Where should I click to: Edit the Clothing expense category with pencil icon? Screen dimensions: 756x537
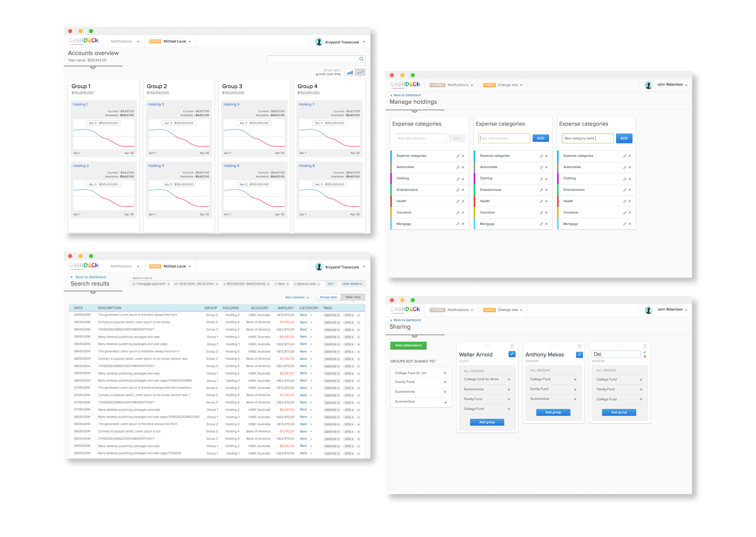coord(458,178)
